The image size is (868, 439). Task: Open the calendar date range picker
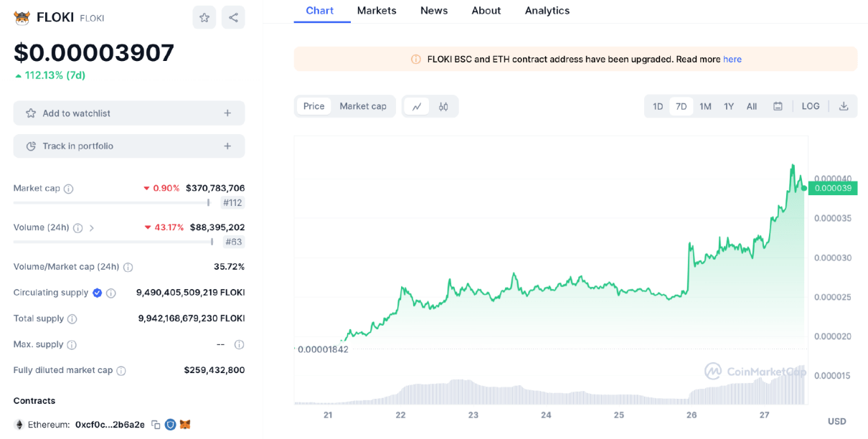pyautogui.click(x=778, y=106)
